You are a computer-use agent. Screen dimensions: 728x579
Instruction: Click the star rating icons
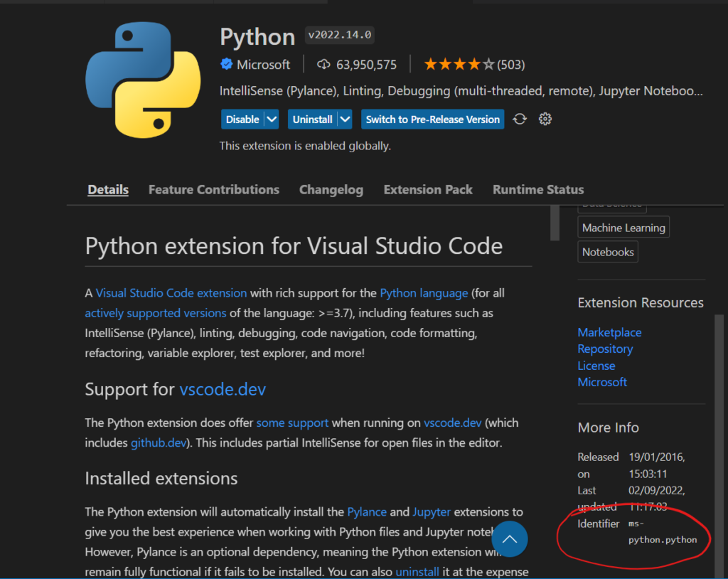(459, 64)
